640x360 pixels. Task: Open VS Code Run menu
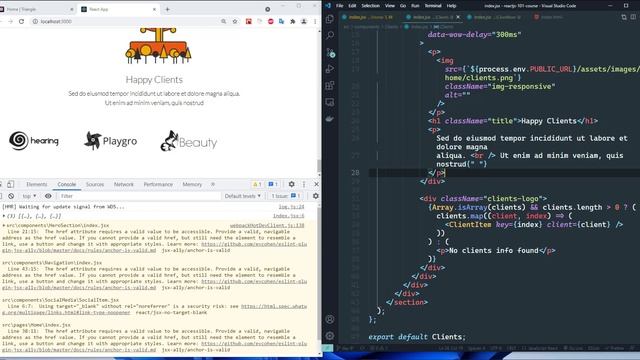(415, 6)
